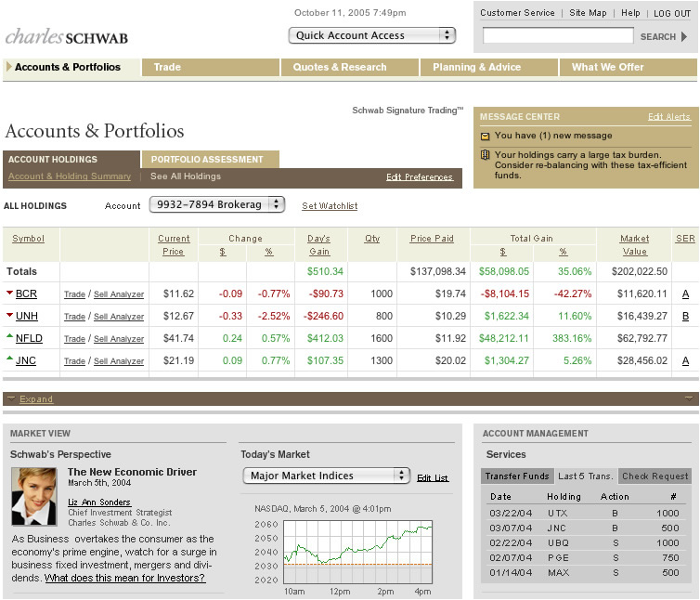Sort by Price Paid column header
Screen dimensions: 700x600
(432, 239)
